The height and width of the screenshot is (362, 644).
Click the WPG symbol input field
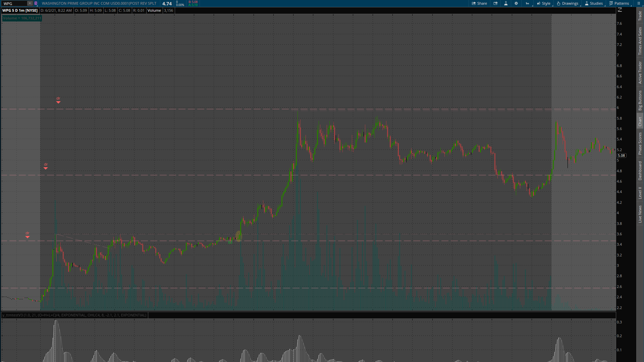[x=14, y=3]
